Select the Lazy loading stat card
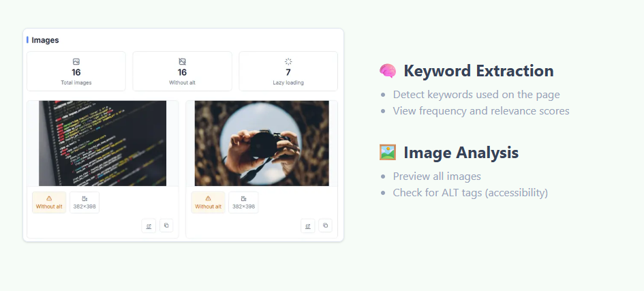 288,71
